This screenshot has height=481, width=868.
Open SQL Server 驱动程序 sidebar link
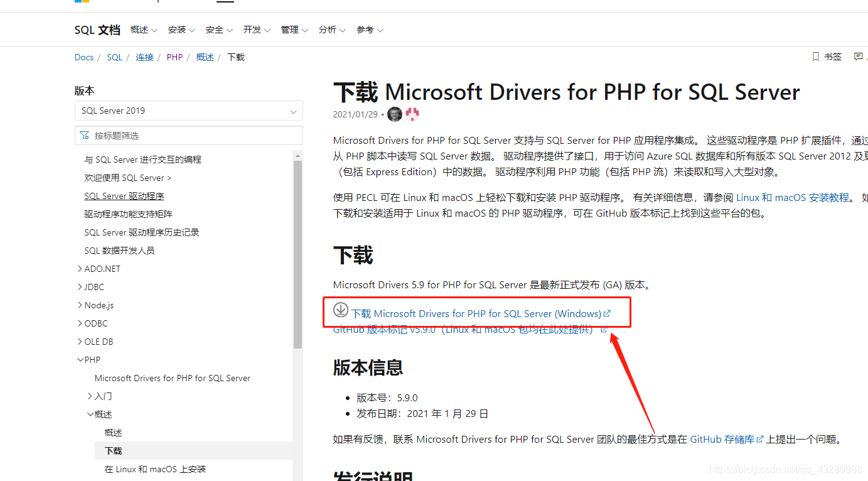tap(124, 196)
